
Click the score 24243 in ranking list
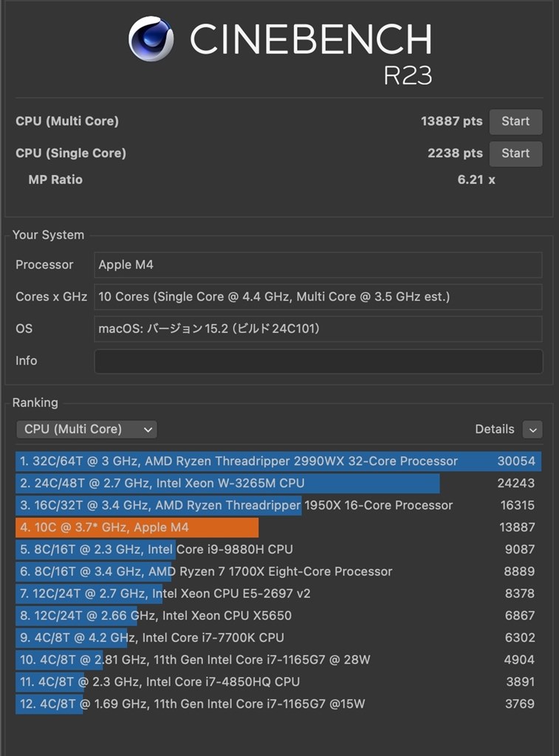tap(516, 483)
